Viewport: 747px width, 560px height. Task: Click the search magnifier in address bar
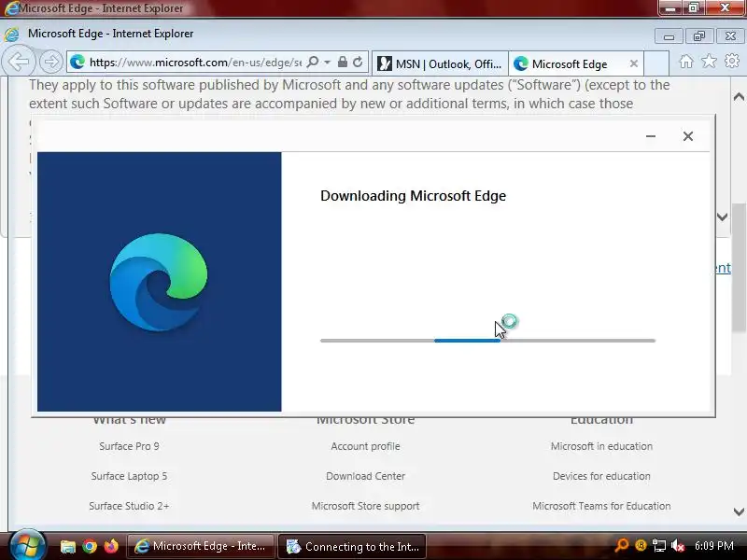[x=313, y=63]
